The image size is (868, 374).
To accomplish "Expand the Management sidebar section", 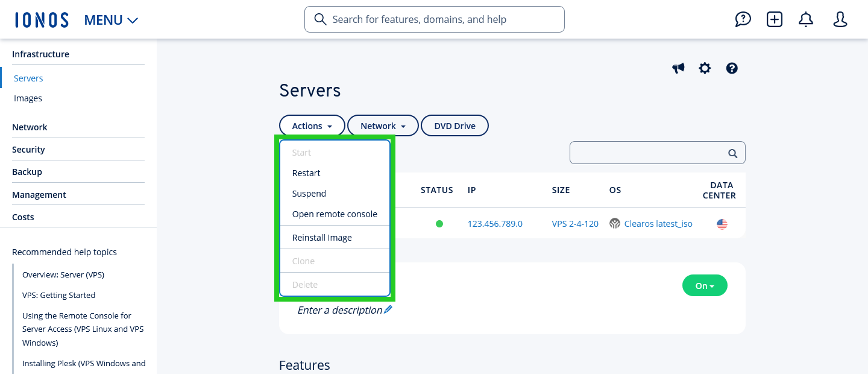I will [x=39, y=195].
